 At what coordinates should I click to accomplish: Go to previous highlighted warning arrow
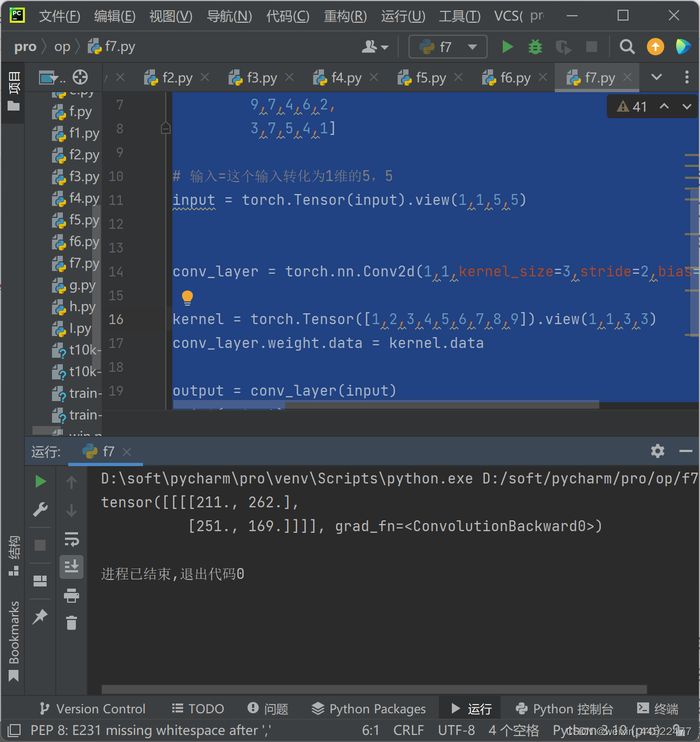tap(664, 107)
